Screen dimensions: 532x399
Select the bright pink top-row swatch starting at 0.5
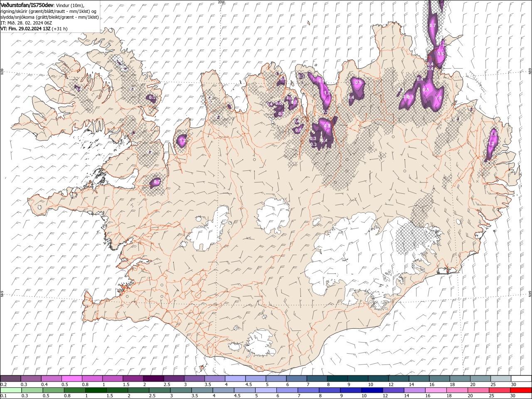pos(71,379)
